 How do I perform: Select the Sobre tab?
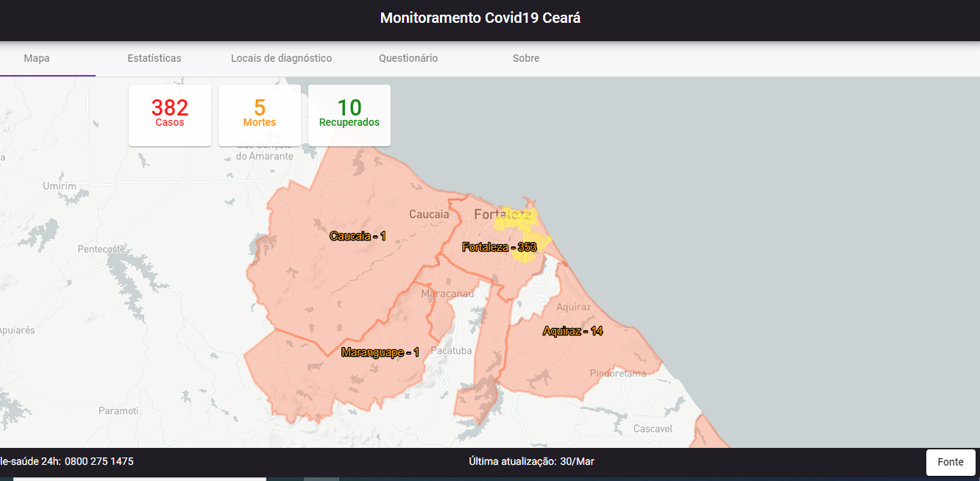[x=526, y=58]
